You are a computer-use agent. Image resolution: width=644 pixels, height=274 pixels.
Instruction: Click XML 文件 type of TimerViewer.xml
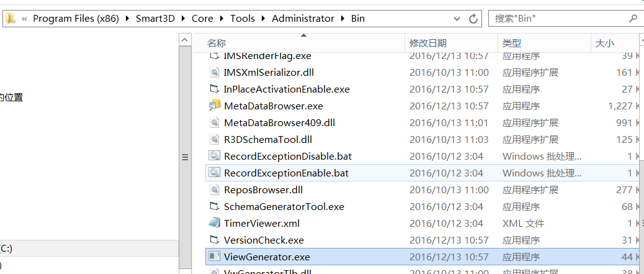coord(523,224)
